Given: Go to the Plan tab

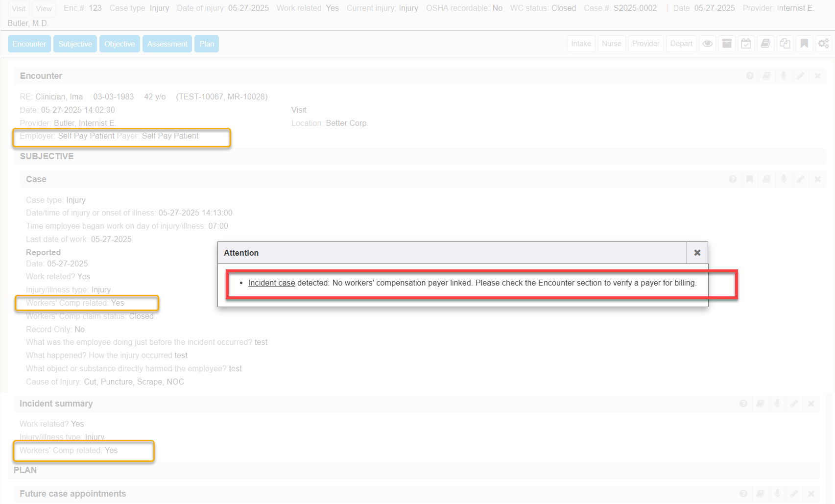Looking at the screenshot, I should [207, 44].
